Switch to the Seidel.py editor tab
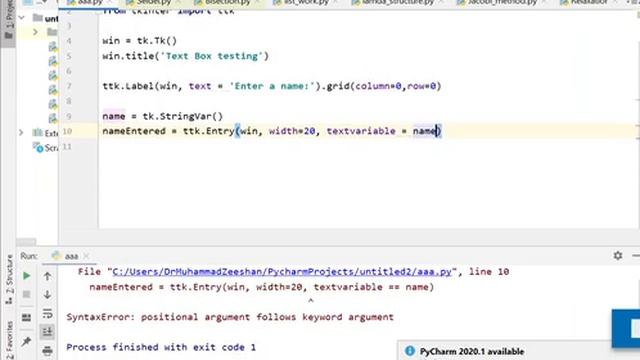The height and width of the screenshot is (360, 640). click(152, 3)
